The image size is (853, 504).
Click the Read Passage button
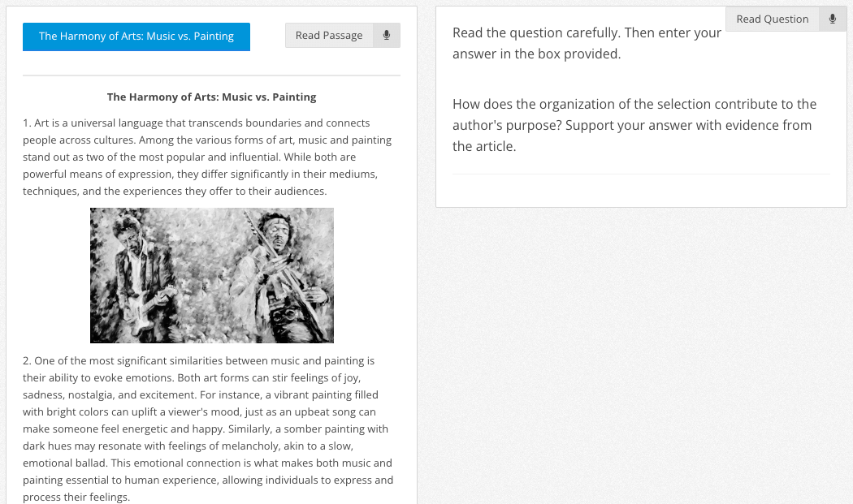coord(329,36)
